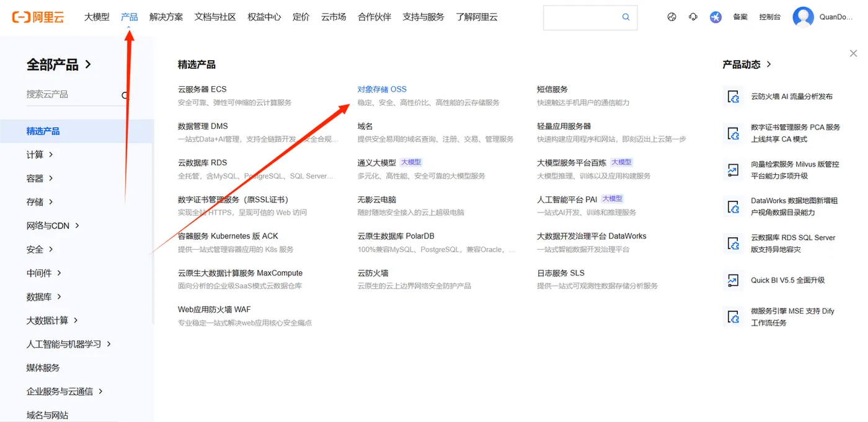Open 轻量应用服务器 product

coord(564,126)
